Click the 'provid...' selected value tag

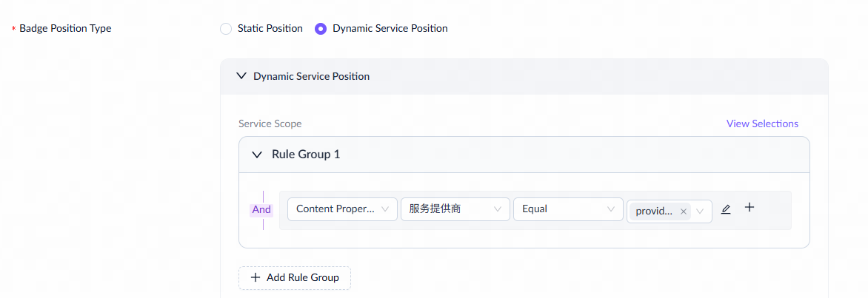[x=654, y=211]
